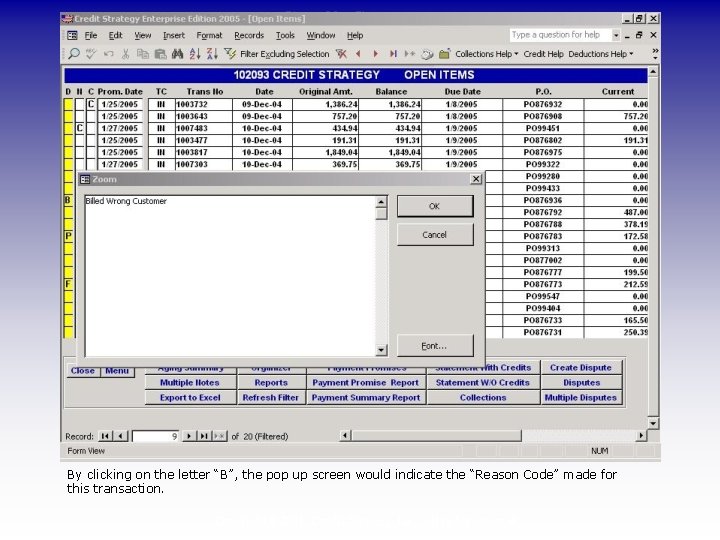The image size is (720, 540).
Task: Click the previous record red arrow icon
Action: 358,54
